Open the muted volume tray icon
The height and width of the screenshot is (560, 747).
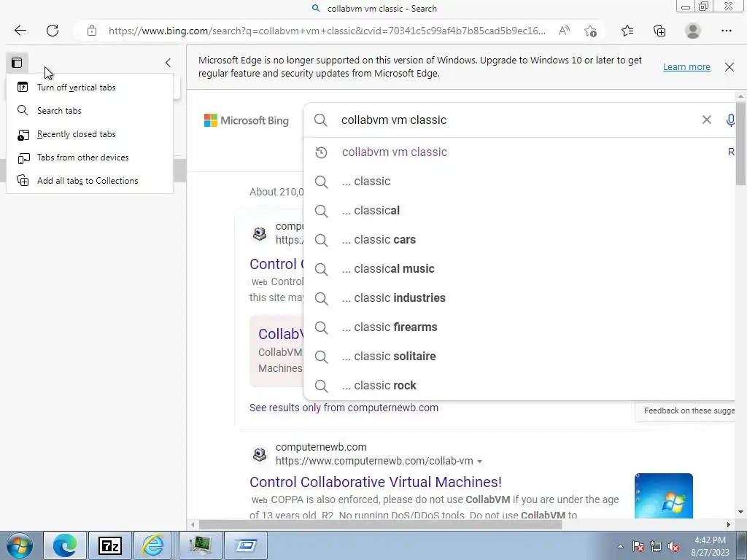click(x=673, y=546)
